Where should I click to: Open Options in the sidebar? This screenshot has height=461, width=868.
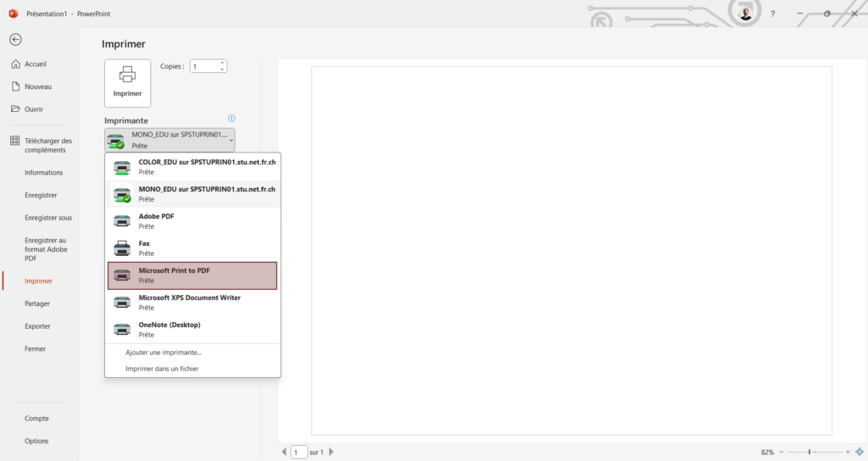pyautogui.click(x=36, y=441)
